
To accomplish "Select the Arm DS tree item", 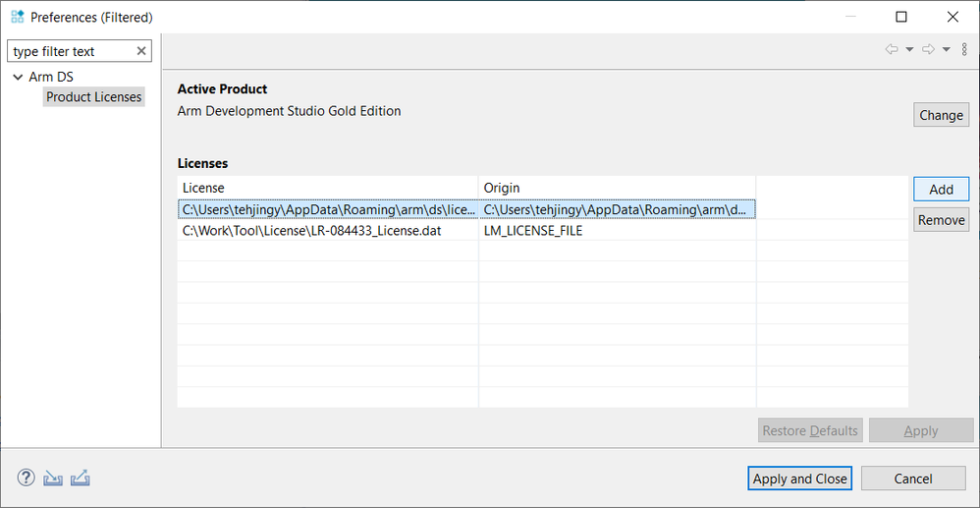I will (51, 77).
